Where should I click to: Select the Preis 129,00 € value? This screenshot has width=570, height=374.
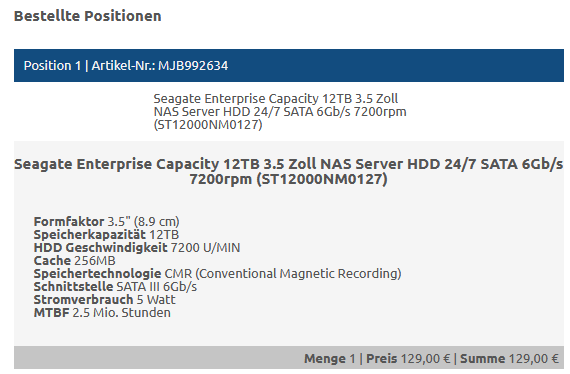[408, 359]
